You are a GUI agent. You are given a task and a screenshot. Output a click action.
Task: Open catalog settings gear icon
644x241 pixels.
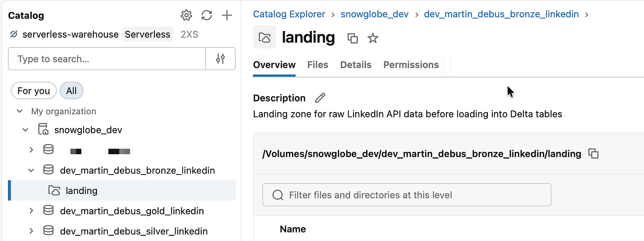[x=187, y=16]
